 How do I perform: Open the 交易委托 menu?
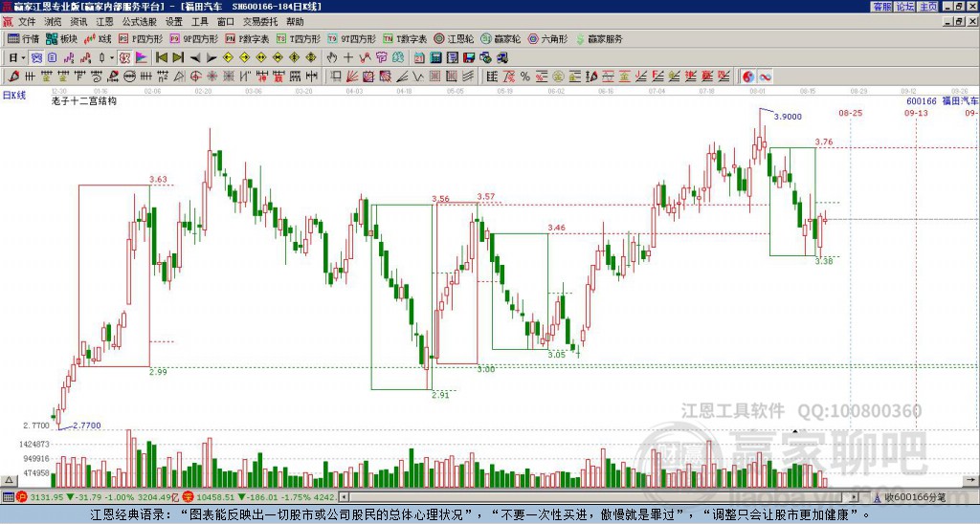[260, 22]
